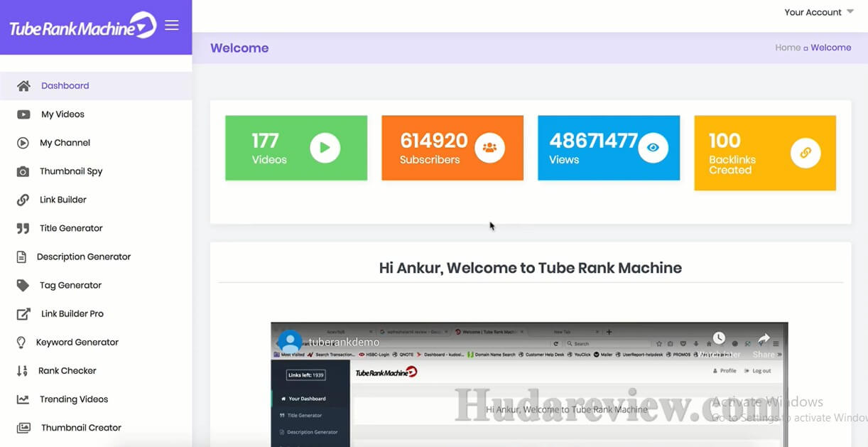Click the Tube Rank Machine logo
The height and width of the screenshot is (447, 868).
(x=82, y=26)
